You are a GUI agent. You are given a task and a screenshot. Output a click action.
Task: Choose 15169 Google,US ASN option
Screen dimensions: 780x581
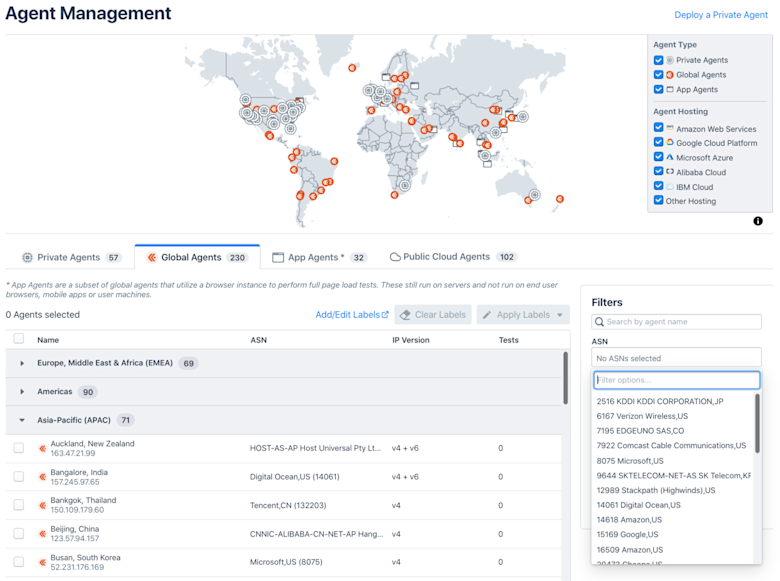click(x=627, y=534)
